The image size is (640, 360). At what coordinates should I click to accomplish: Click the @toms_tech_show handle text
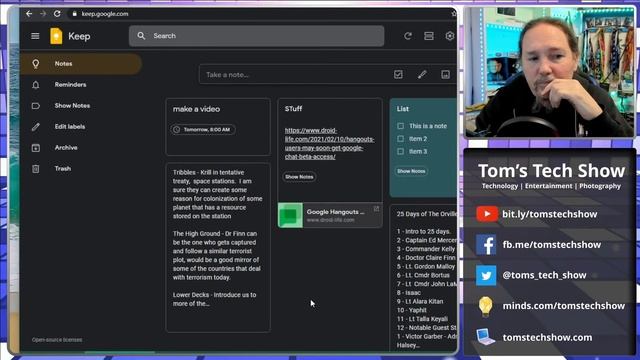[544, 276]
